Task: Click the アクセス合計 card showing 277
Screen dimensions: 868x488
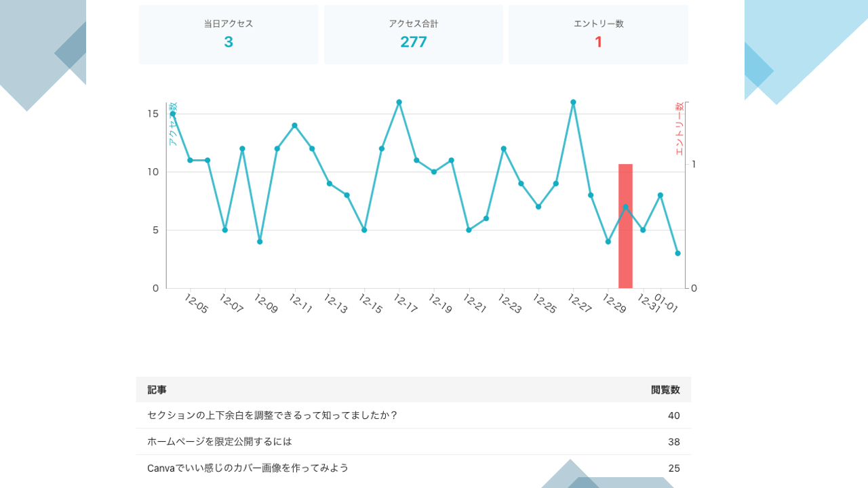Action: tap(413, 35)
